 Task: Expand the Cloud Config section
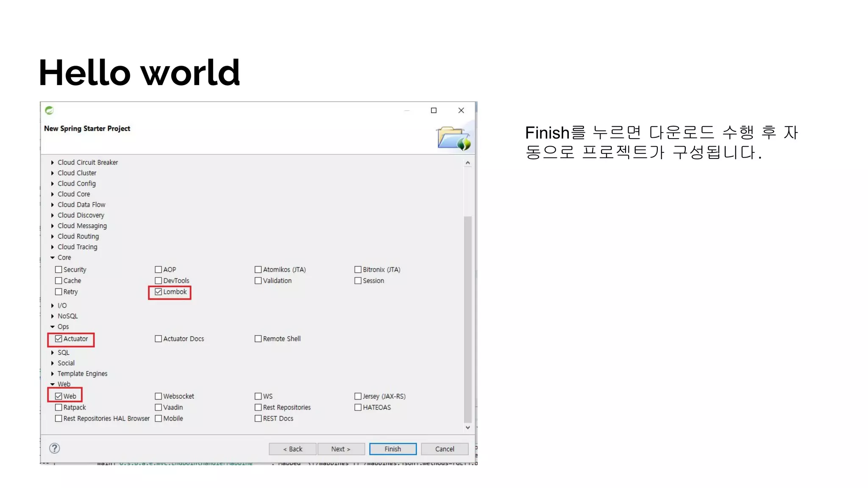52,184
